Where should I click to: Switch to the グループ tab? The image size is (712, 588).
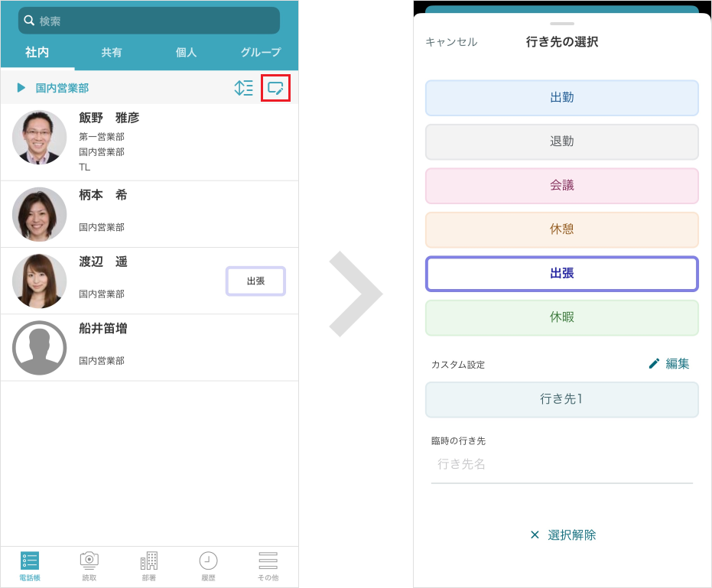261,53
